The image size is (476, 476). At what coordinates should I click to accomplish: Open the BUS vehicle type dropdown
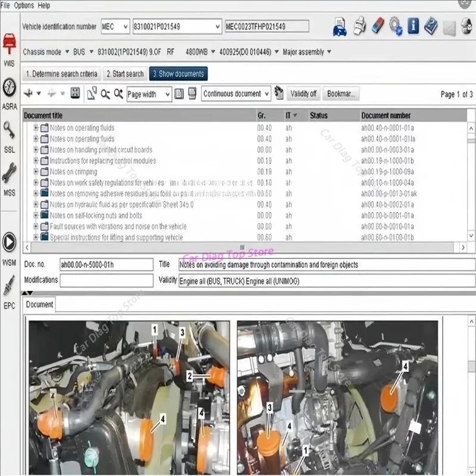tap(91, 52)
